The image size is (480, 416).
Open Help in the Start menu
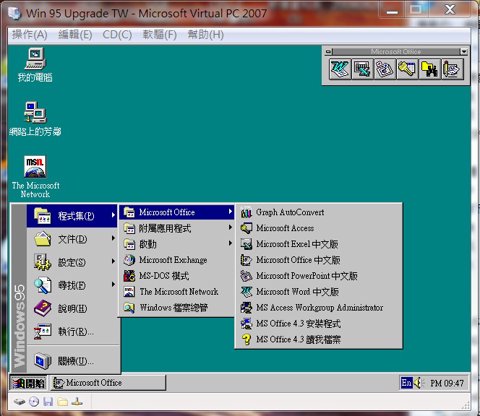click(x=72, y=308)
